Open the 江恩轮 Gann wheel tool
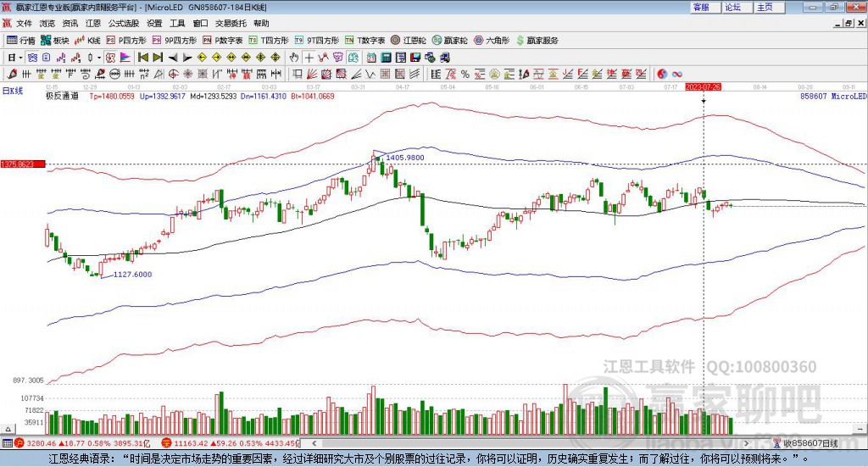This screenshot has width=868, height=467. coord(413,40)
